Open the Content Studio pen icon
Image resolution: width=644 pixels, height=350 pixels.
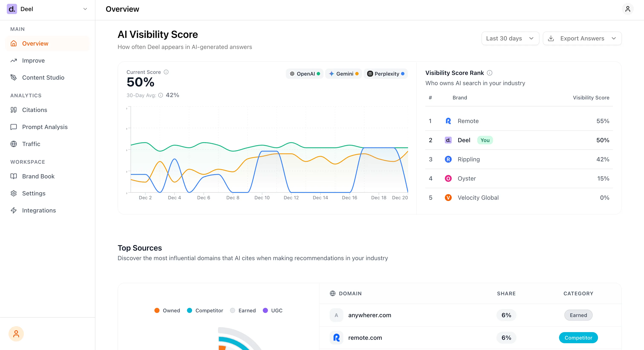tap(14, 77)
